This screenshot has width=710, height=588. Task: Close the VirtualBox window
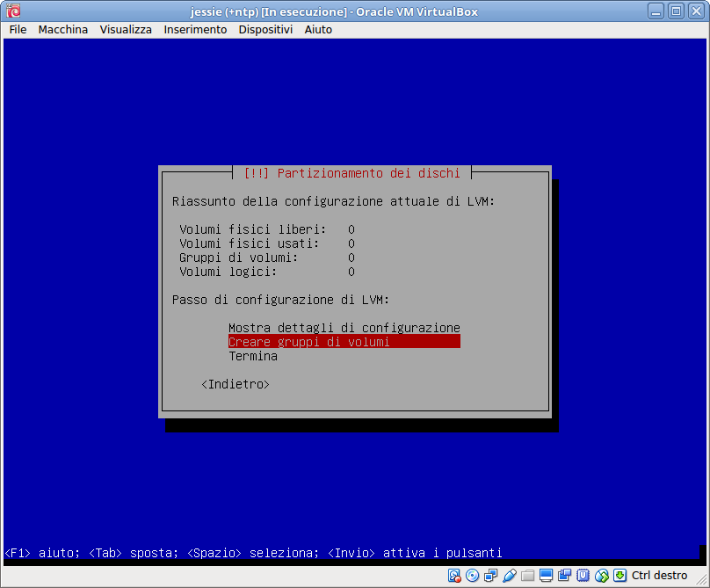[x=697, y=11]
